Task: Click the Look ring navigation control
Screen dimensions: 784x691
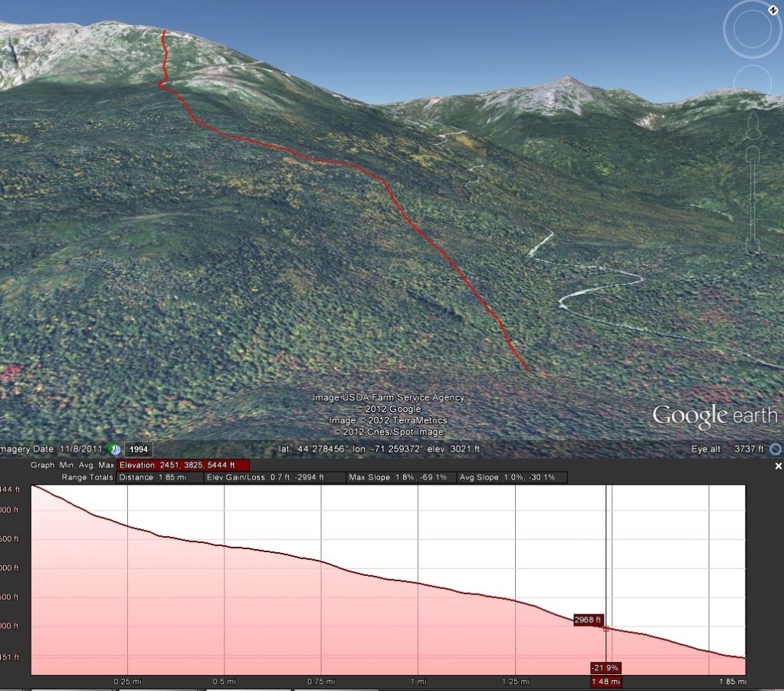Action: coord(753,29)
